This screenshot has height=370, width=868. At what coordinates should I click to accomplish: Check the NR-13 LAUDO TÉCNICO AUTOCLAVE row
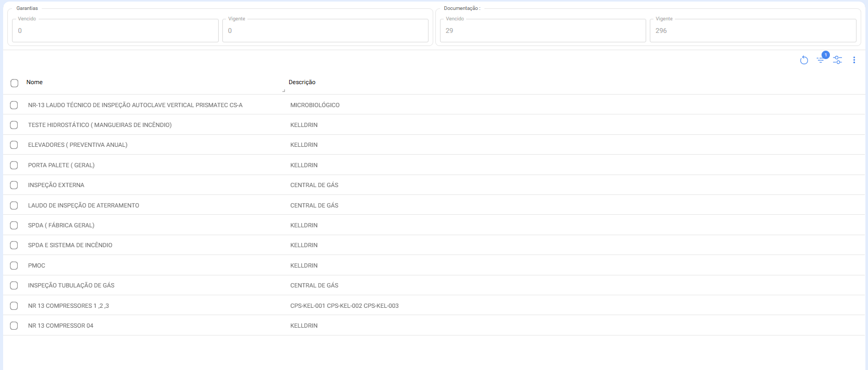[14, 105]
